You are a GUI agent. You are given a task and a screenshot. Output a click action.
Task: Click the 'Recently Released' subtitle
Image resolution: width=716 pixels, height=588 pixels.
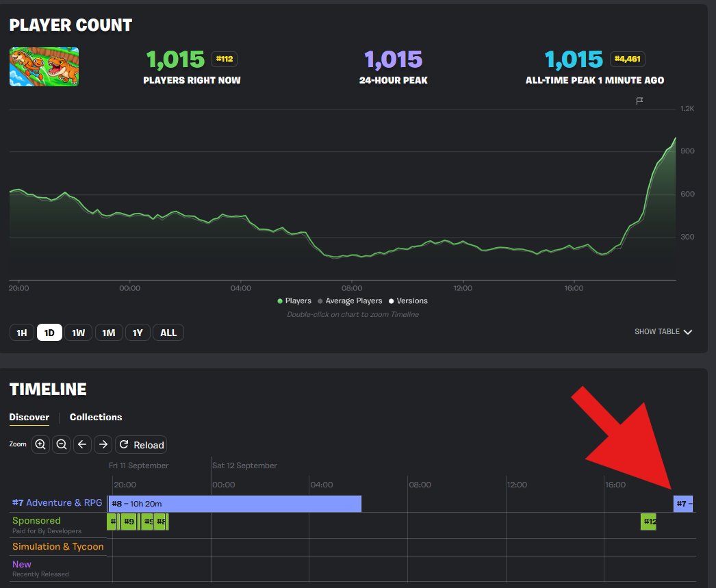coord(40,574)
